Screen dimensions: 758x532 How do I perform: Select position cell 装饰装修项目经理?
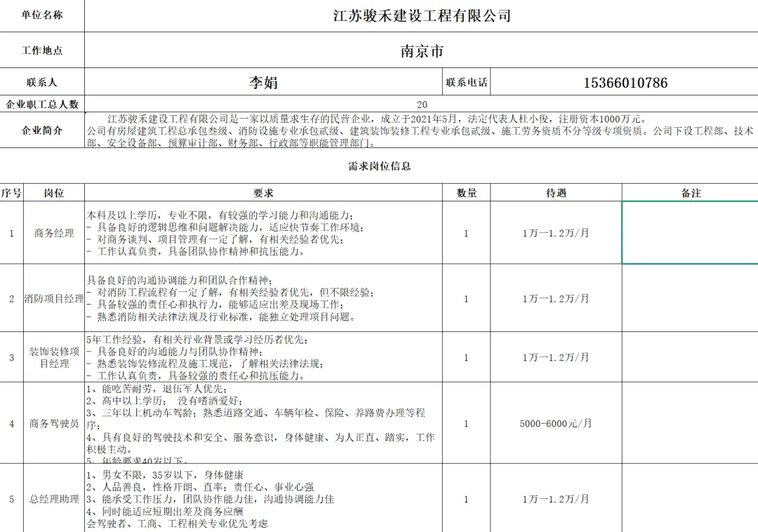(54, 357)
